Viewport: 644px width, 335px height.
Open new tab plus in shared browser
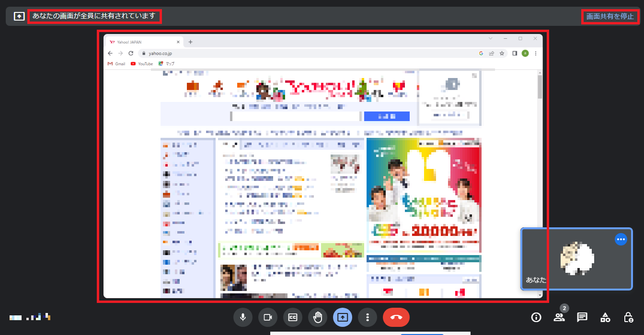click(190, 42)
